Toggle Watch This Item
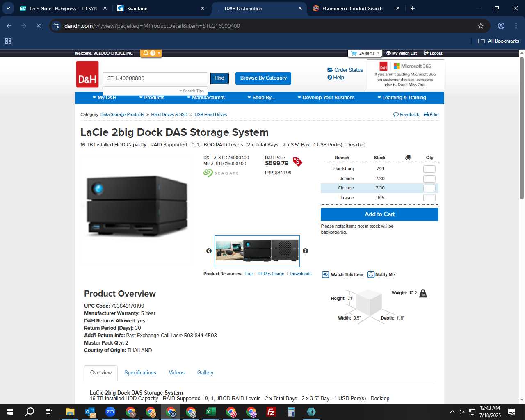 [x=342, y=275]
